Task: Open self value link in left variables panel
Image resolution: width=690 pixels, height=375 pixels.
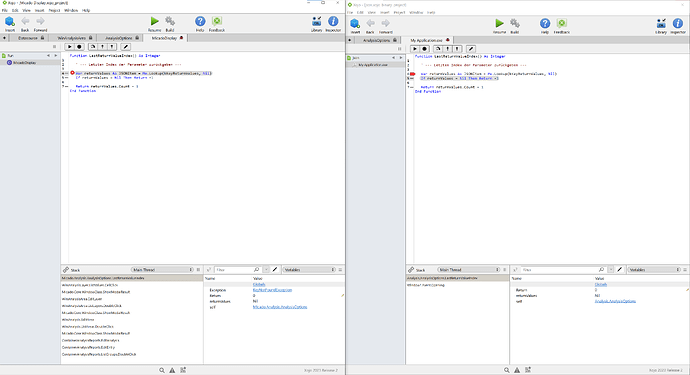Action: [280, 307]
